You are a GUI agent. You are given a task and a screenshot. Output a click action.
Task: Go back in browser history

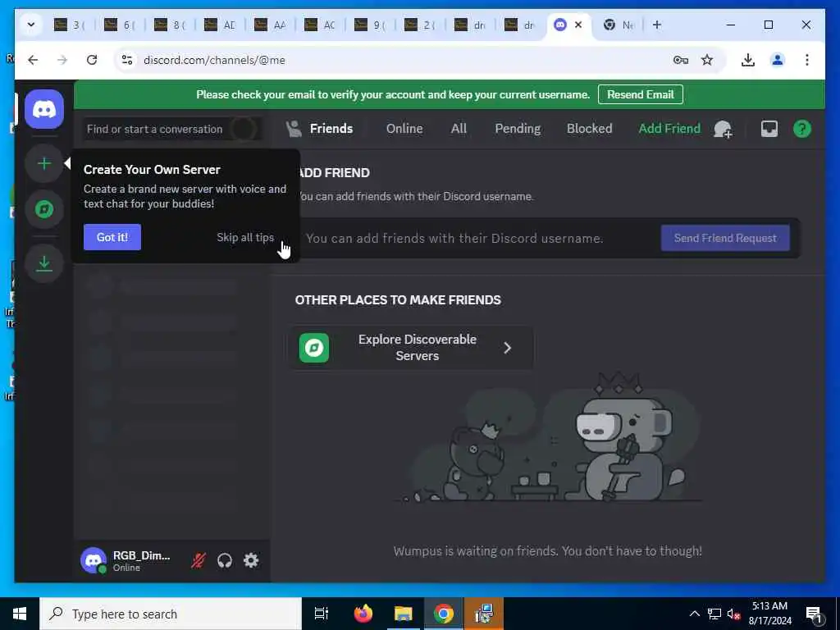(x=33, y=60)
